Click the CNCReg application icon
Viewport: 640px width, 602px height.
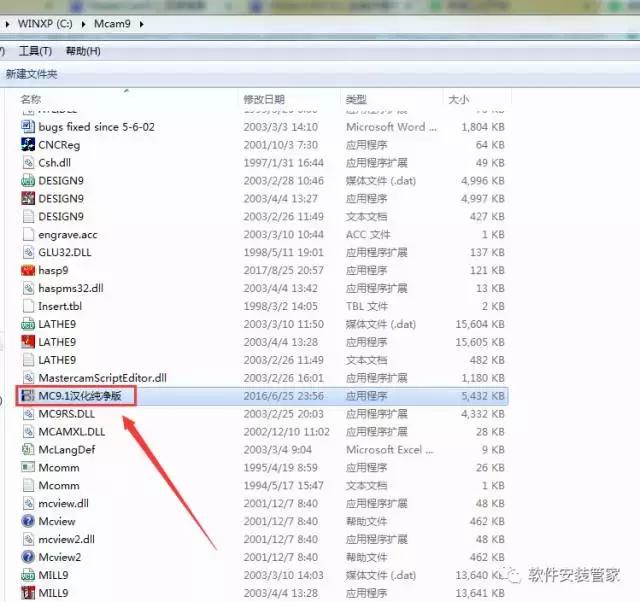click(28, 144)
